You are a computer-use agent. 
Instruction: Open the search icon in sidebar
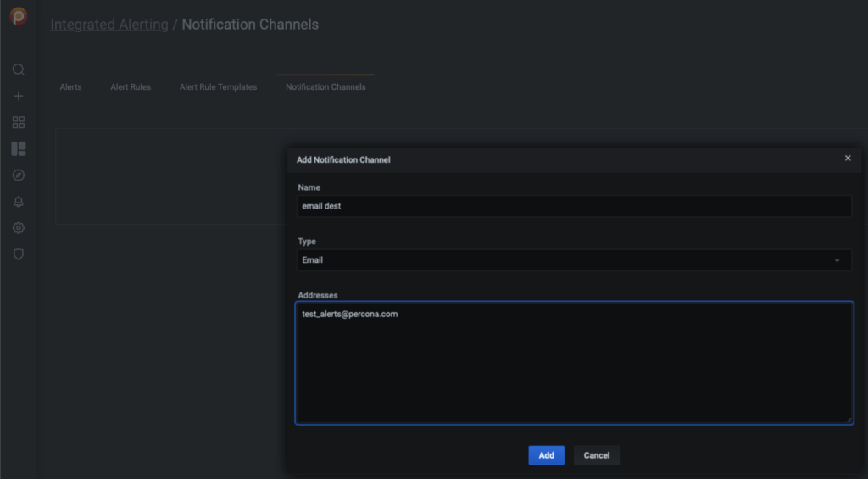click(x=19, y=70)
